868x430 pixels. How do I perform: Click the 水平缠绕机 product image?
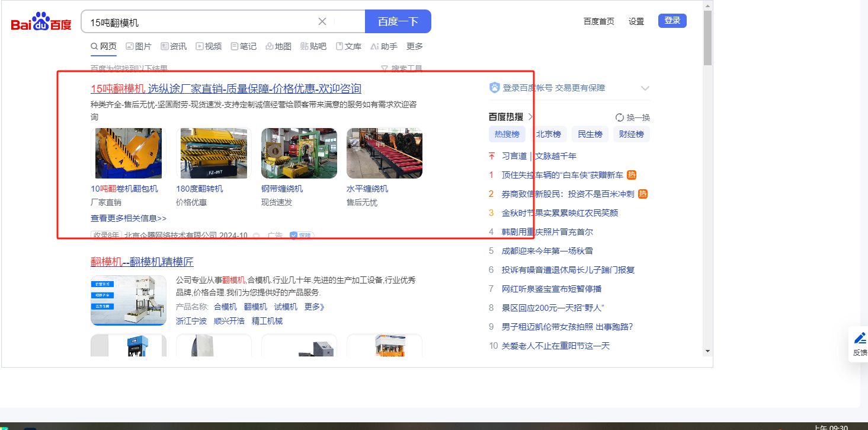click(x=385, y=153)
